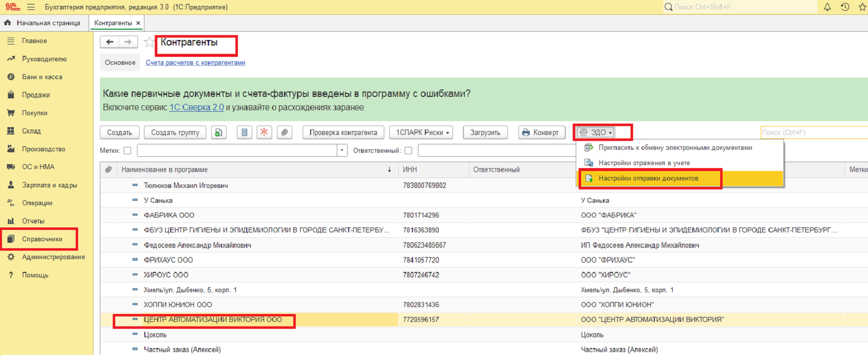Add Контрагенты page to favorites star
This screenshot has width=868, height=356.
(x=149, y=43)
